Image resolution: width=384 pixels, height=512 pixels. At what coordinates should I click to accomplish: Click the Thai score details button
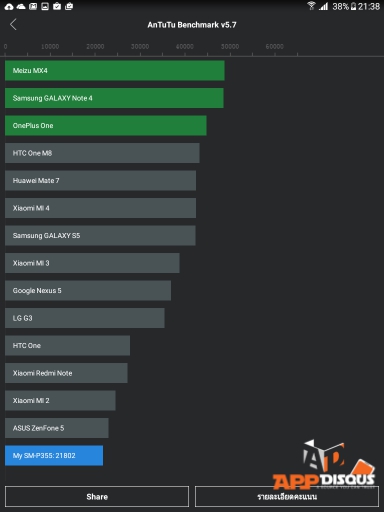coord(287,496)
